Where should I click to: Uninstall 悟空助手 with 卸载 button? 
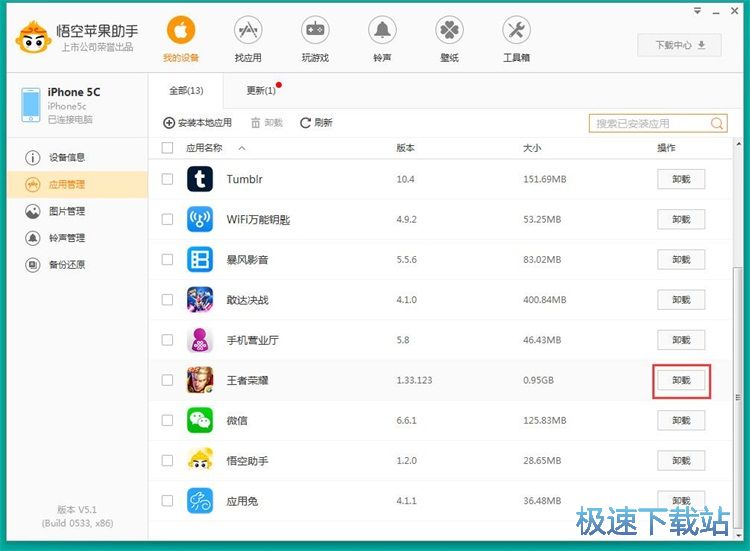tap(681, 461)
